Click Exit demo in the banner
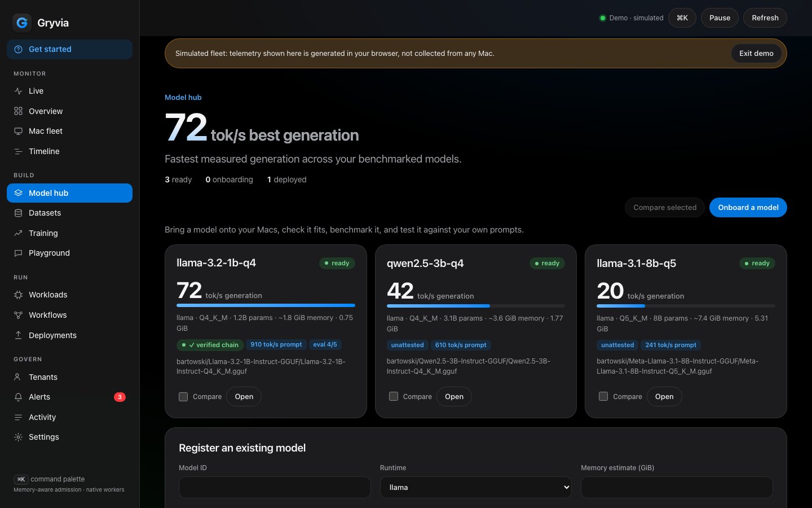 [756, 53]
